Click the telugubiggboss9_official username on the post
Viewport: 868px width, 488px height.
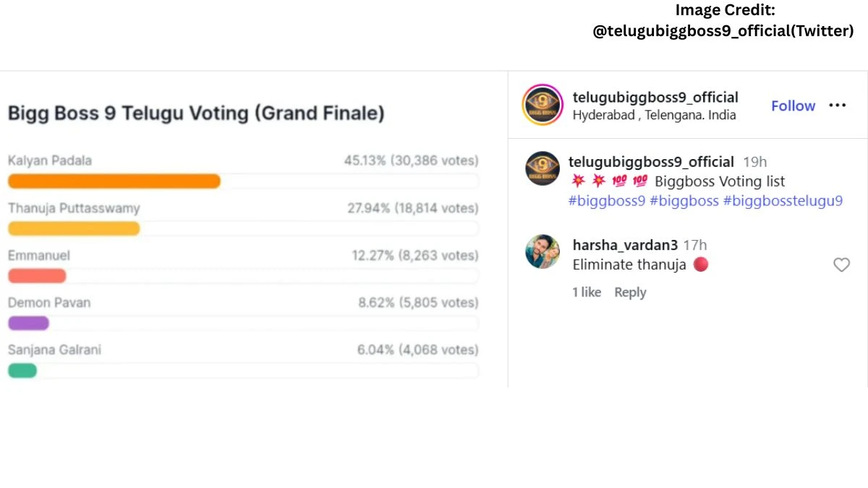click(651, 162)
